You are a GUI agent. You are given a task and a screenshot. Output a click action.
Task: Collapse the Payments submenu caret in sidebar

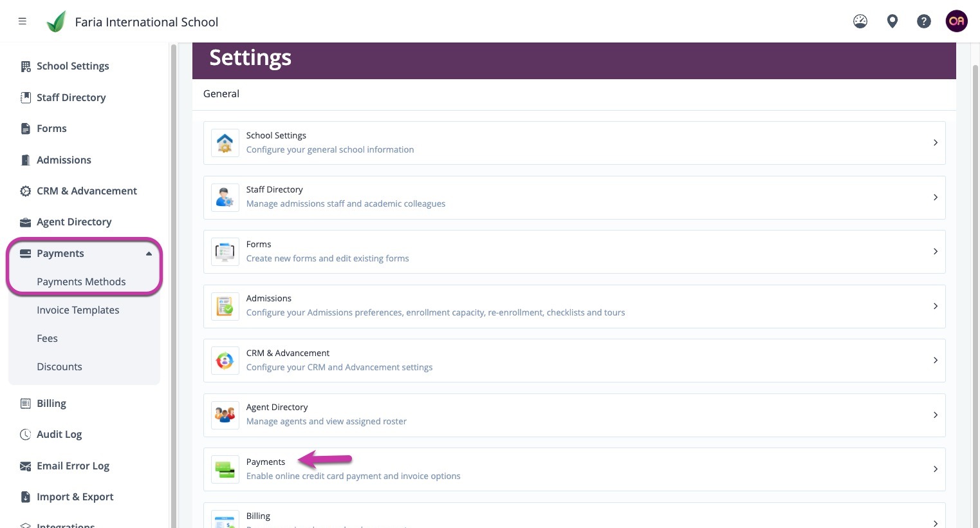pyautogui.click(x=149, y=254)
